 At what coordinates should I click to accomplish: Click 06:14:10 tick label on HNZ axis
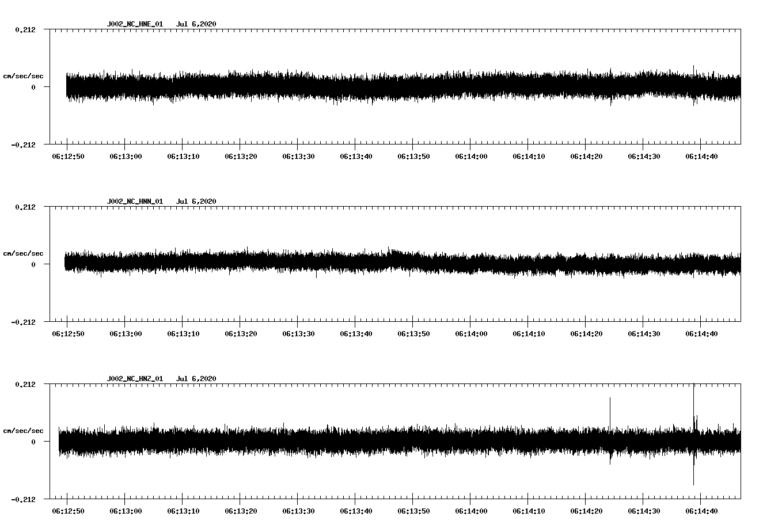529,511
